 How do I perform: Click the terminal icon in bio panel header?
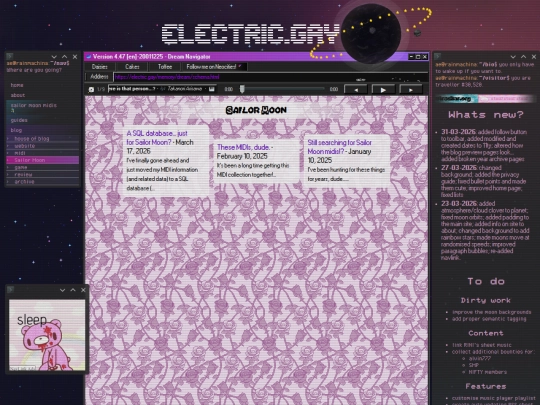(438, 56)
